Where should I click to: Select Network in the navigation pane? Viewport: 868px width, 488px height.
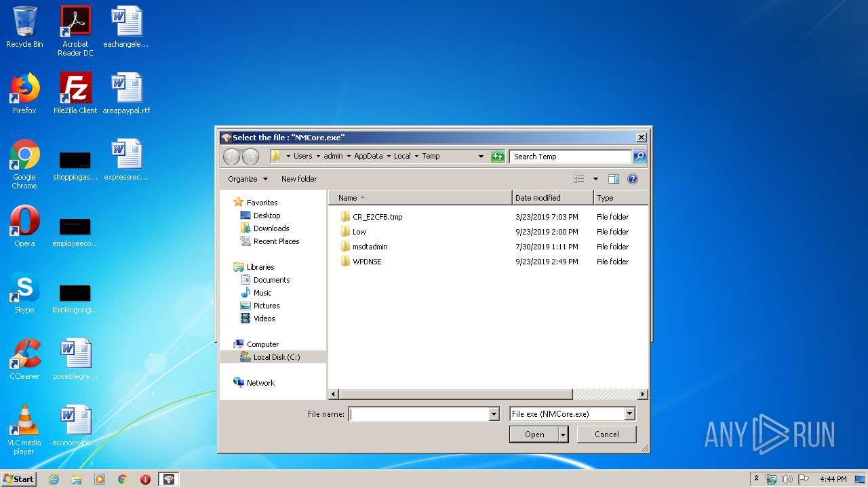[254, 383]
